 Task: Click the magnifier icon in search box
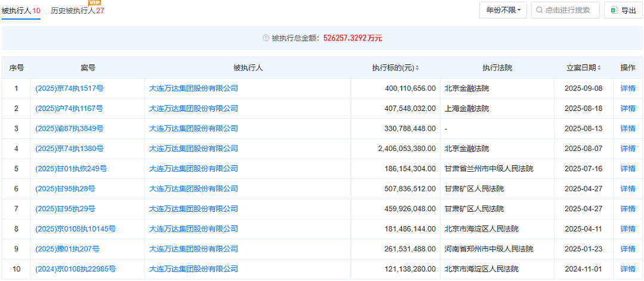[539, 10]
